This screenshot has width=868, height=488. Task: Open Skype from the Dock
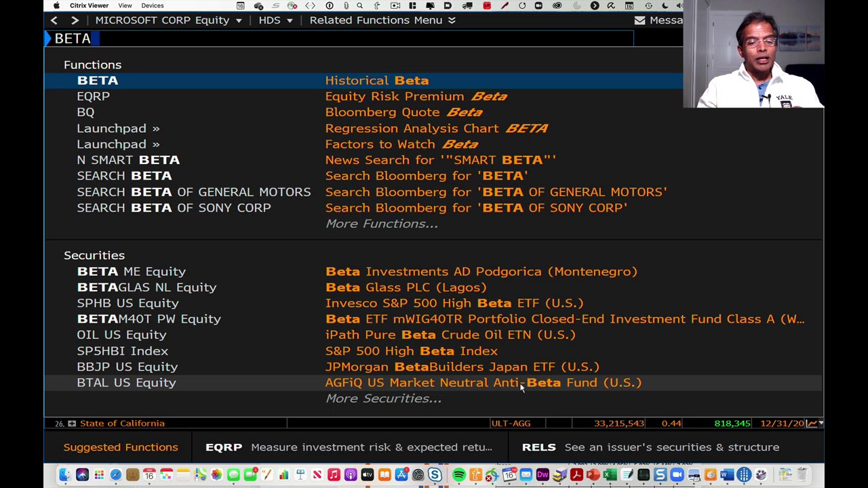[435, 475]
